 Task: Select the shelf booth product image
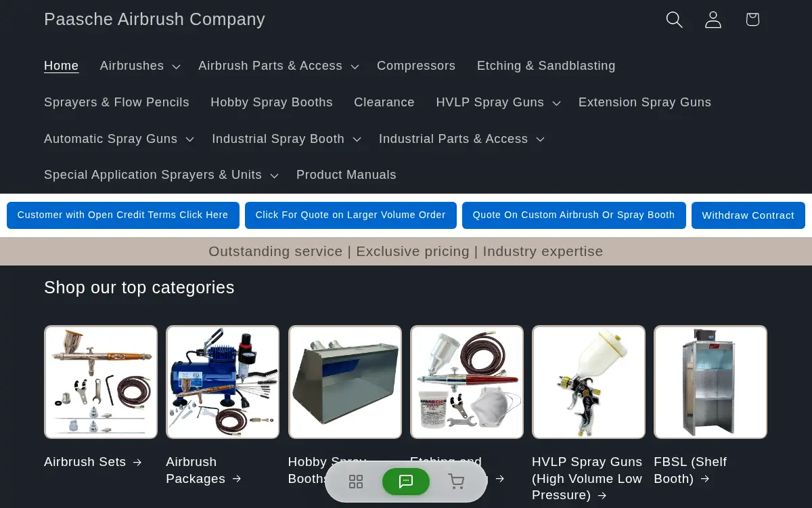(710, 382)
